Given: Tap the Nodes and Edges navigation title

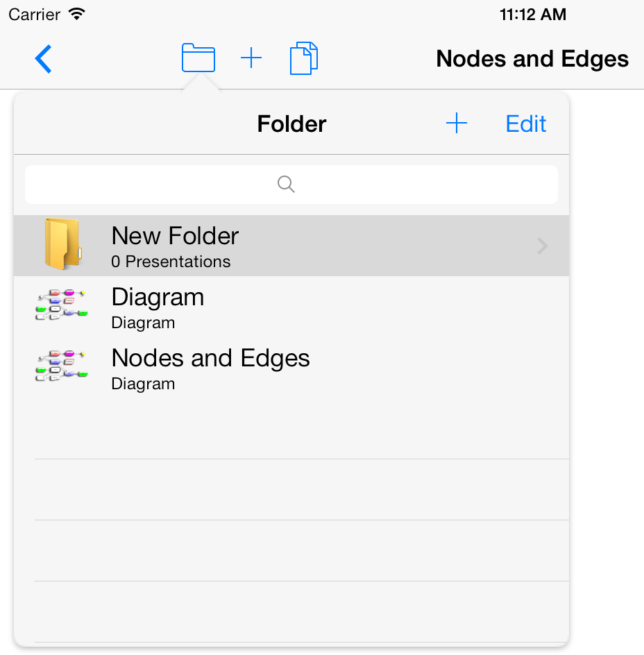Looking at the screenshot, I should click(x=532, y=59).
